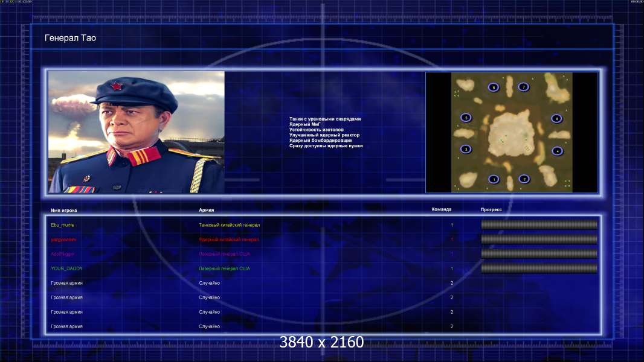Click 'Улучшенный ядерный реактор' bonus line

(x=324, y=135)
